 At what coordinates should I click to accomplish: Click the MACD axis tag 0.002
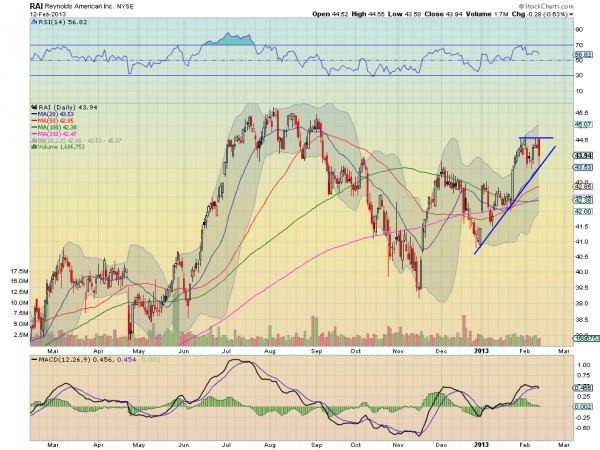(583, 406)
